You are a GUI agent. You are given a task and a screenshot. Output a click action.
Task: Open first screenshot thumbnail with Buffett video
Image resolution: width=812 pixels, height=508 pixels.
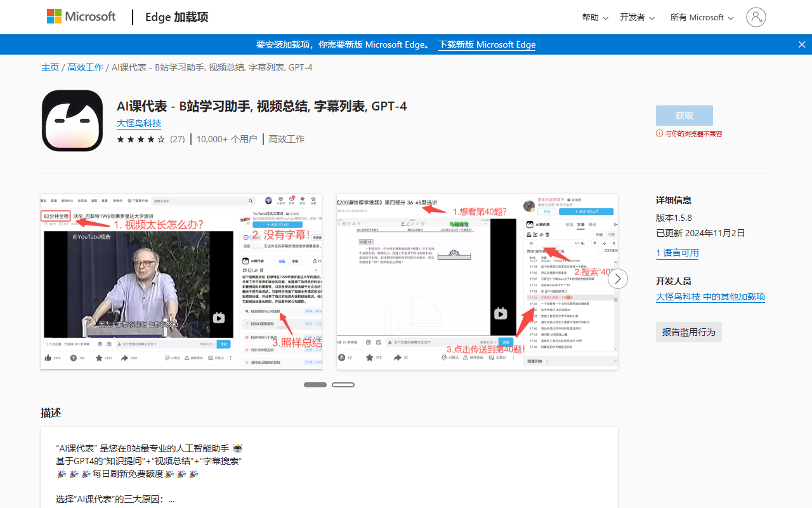(181, 281)
